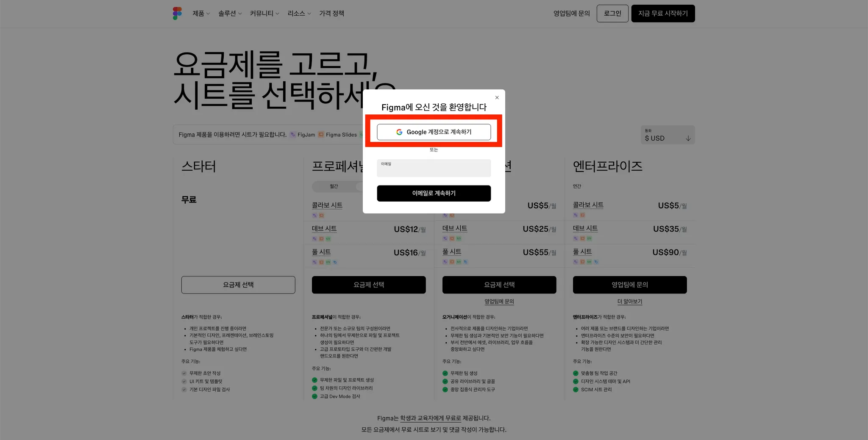This screenshot has width=868, height=440.
Task: Open the $ USD currency dropdown
Action: 668,135
